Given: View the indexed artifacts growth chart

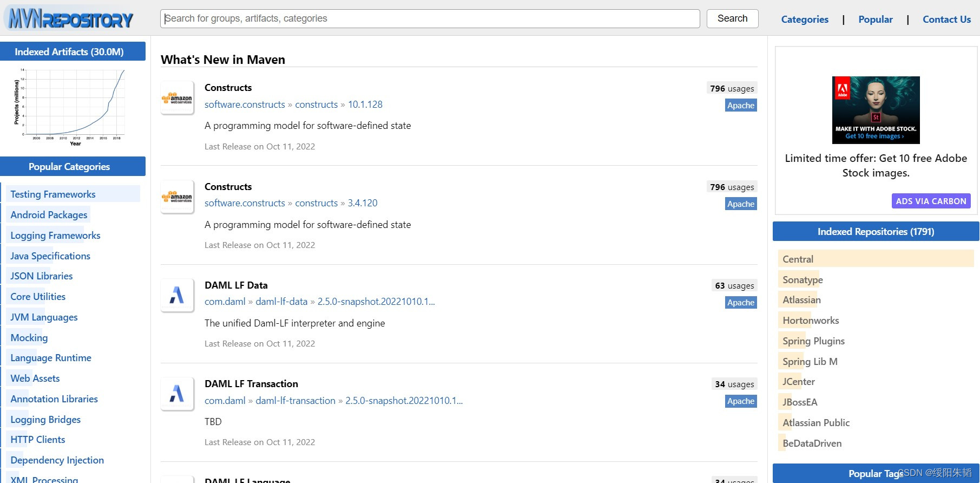Looking at the screenshot, I should (70, 107).
